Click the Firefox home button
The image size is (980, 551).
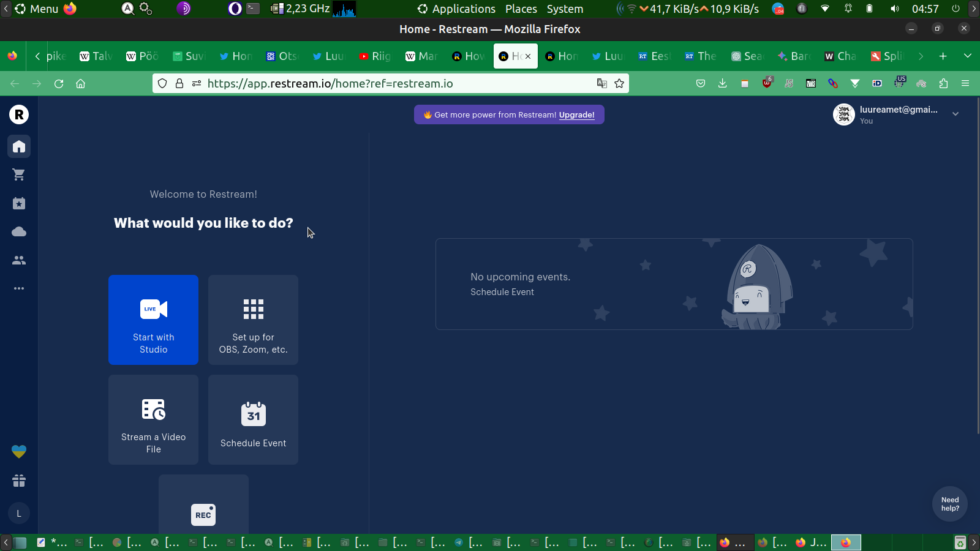pyautogui.click(x=80, y=84)
